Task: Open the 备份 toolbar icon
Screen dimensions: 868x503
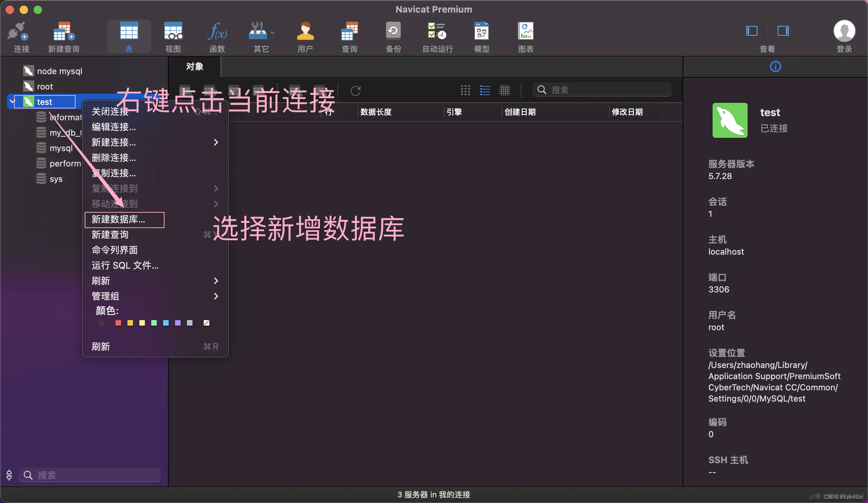Action: pyautogui.click(x=393, y=36)
